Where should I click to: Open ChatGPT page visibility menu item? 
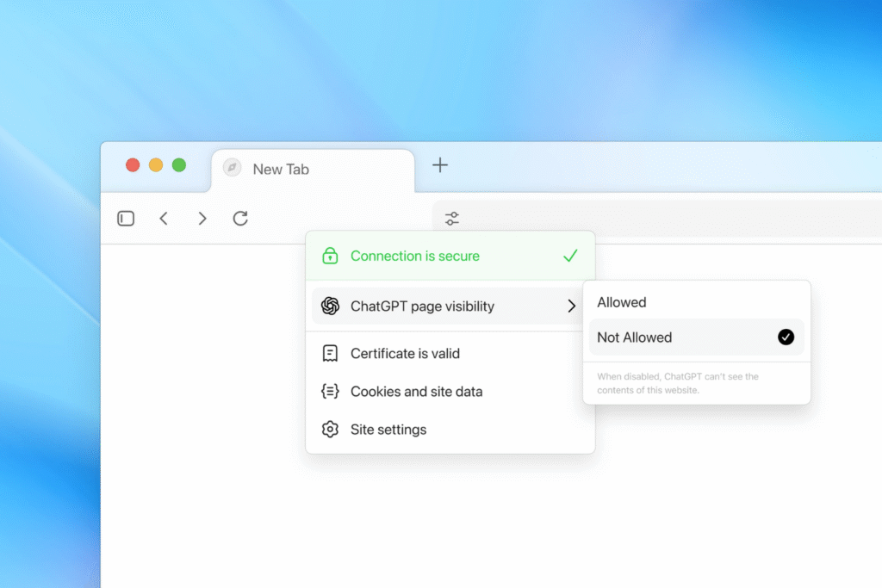(422, 306)
